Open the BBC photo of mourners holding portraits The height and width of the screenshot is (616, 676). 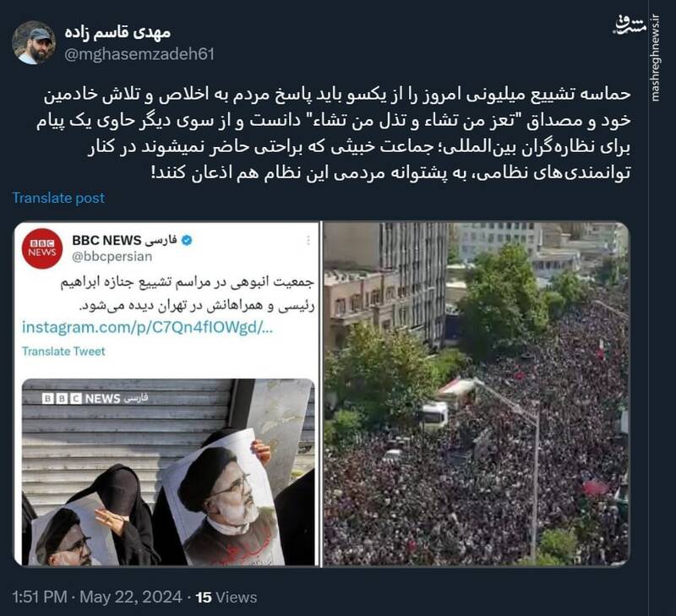coord(168,472)
